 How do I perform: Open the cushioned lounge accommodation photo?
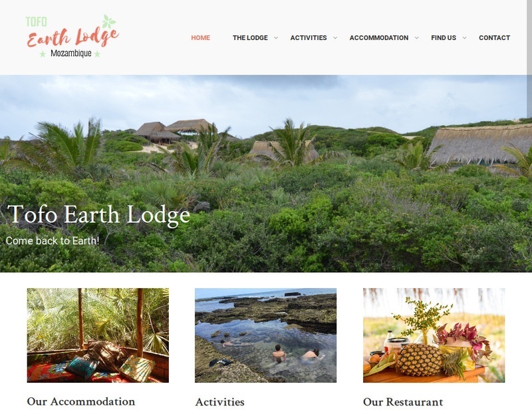pos(98,335)
